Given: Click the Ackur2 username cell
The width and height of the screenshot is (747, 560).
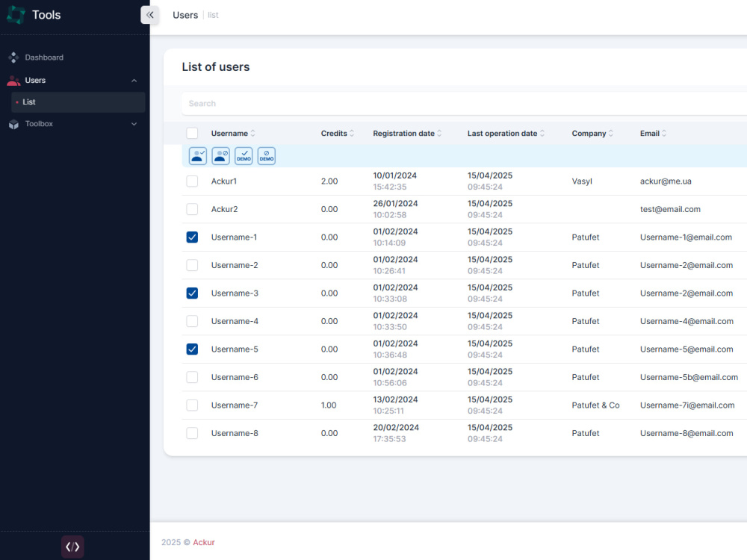Looking at the screenshot, I should 224,209.
